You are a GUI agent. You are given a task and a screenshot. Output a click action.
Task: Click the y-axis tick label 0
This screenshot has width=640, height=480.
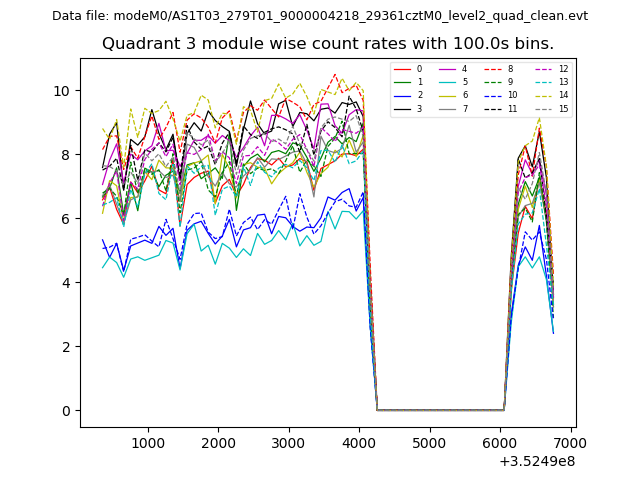pyautogui.click(x=66, y=411)
